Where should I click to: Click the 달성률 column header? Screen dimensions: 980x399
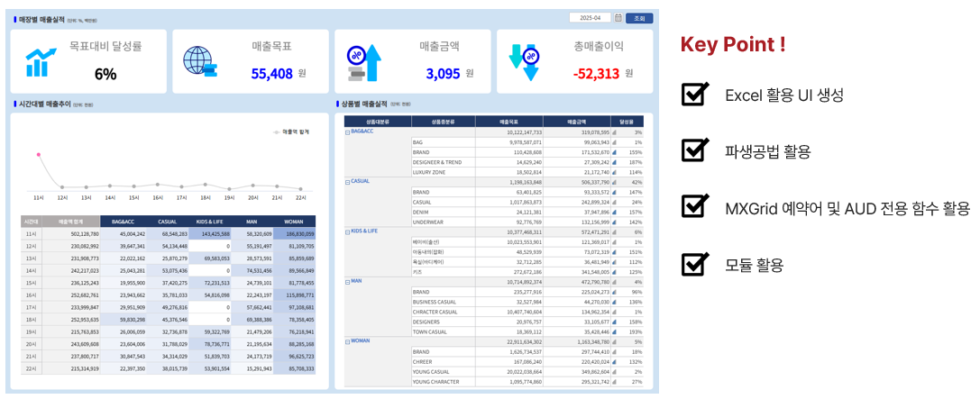point(627,121)
